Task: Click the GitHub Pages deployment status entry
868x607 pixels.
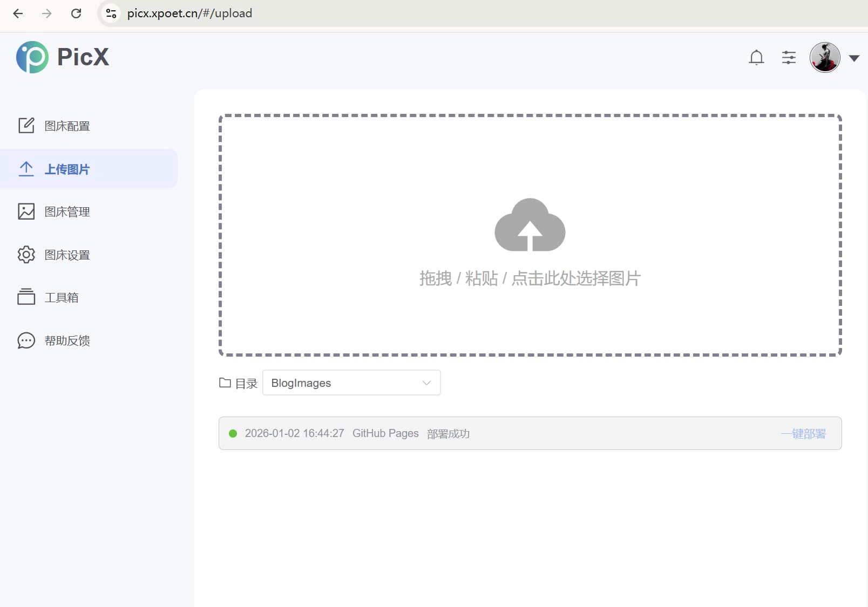Action: pyautogui.click(x=385, y=433)
